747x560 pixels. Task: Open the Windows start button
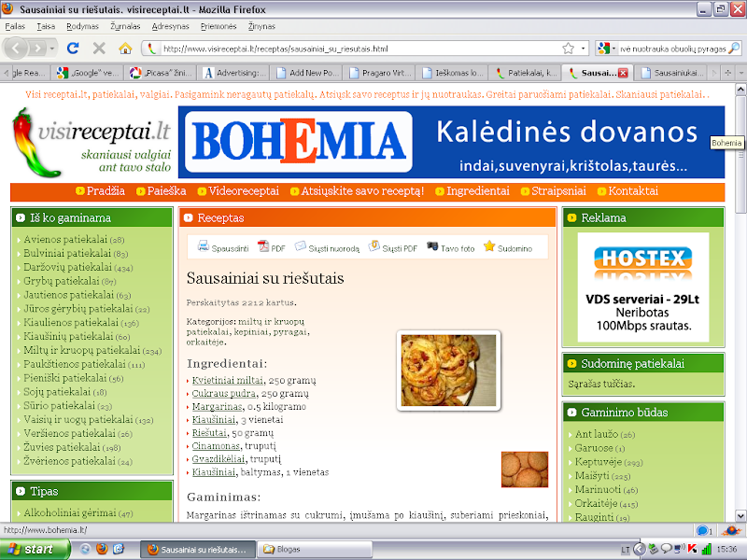click(x=34, y=549)
